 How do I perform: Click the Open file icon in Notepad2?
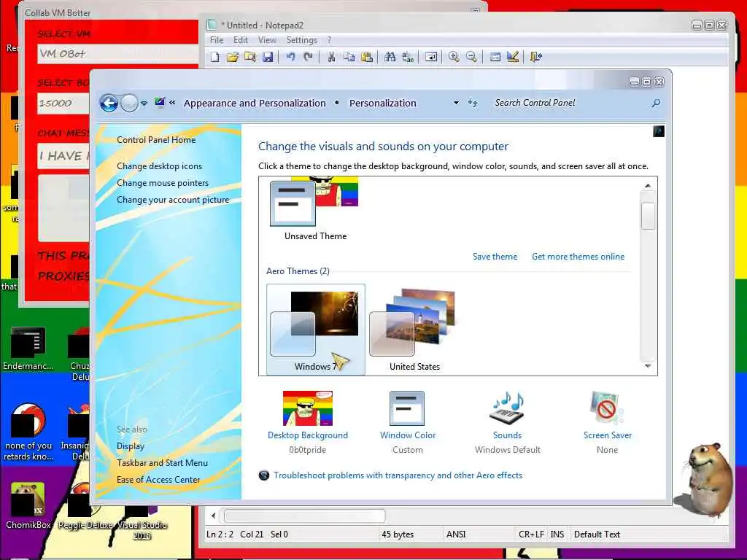pos(233,57)
